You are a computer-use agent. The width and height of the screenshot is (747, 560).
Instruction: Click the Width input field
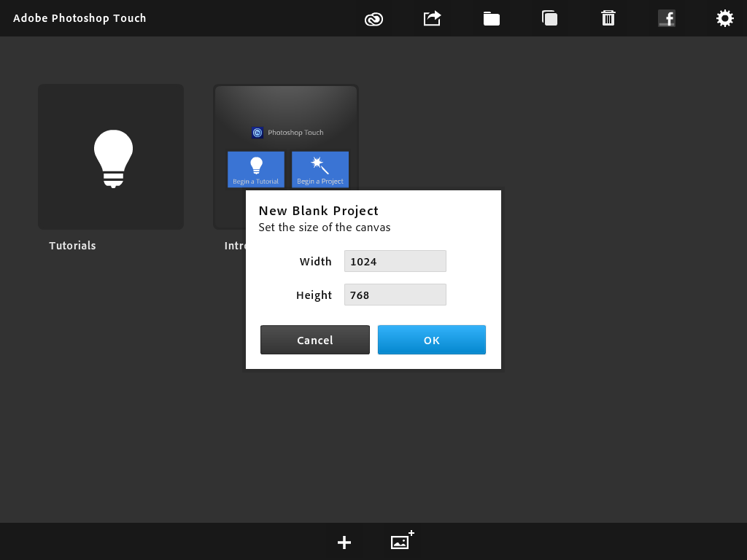point(395,261)
